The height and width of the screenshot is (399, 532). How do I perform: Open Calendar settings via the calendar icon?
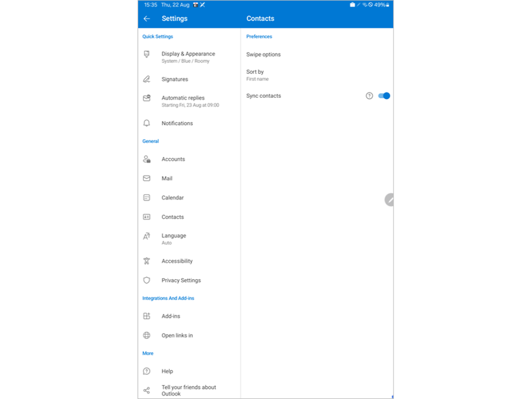pyautogui.click(x=146, y=197)
